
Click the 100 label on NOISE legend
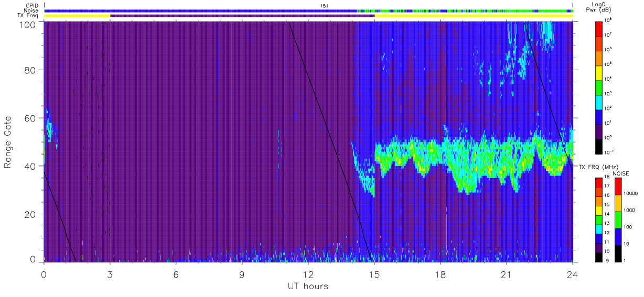[x=628, y=227]
